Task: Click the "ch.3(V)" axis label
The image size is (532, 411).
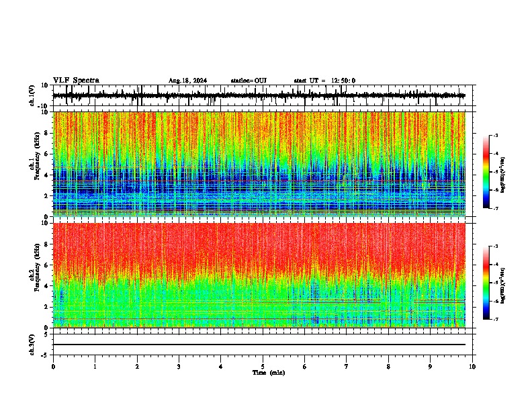Action: tap(32, 345)
